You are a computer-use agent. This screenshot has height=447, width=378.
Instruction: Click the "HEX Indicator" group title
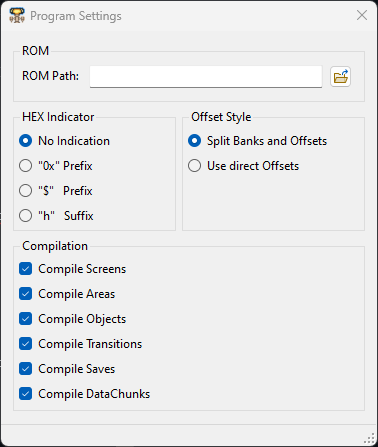click(58, 117)
